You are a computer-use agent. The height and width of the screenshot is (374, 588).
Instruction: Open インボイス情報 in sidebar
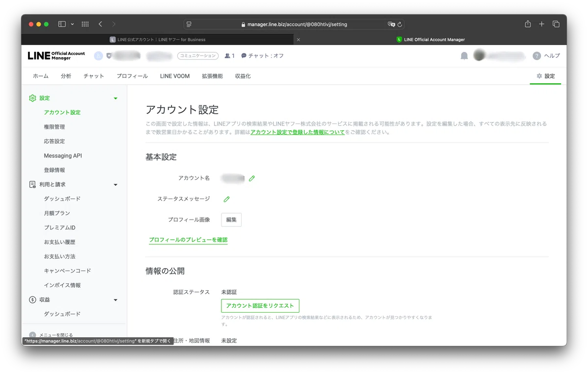[x=62, y=285]
